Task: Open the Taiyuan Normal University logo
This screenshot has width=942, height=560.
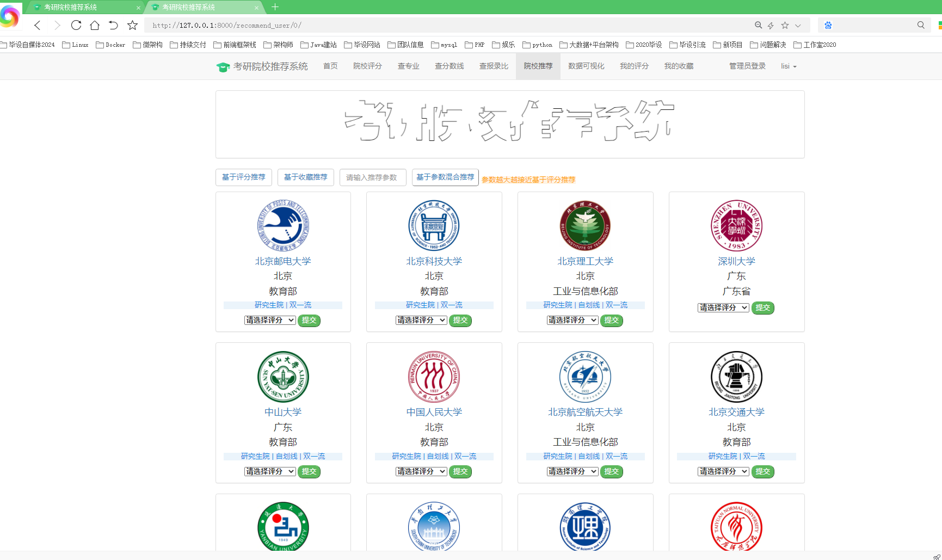Action: click(x=736, y=526)
